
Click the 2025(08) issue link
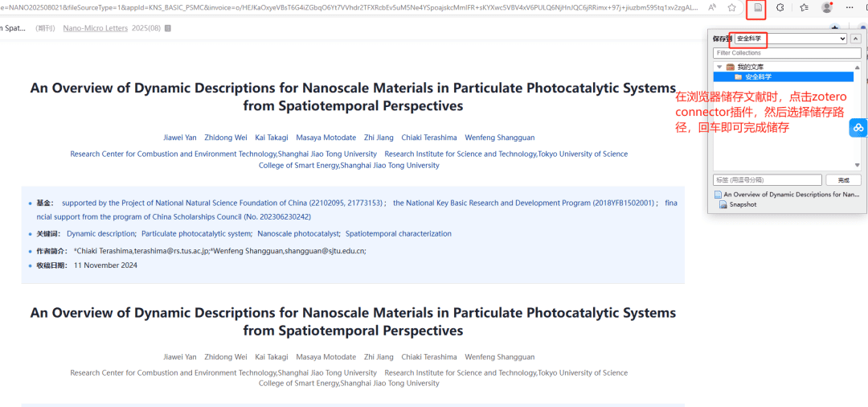(x=146, y=28)
